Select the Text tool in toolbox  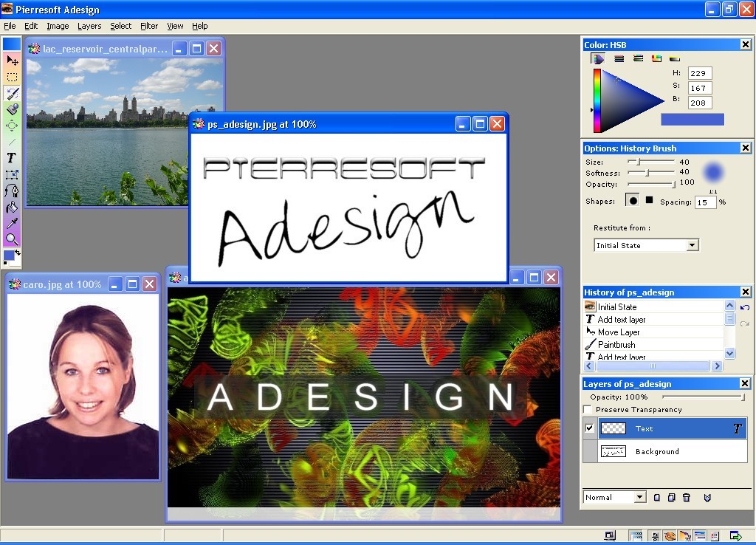coord(12,158)
